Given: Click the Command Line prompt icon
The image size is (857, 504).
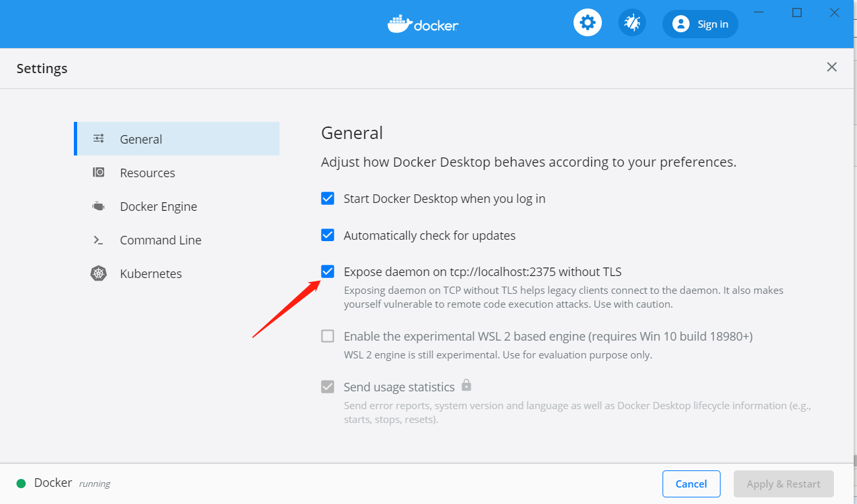Looking at the screenshot, I should point(99,240).
